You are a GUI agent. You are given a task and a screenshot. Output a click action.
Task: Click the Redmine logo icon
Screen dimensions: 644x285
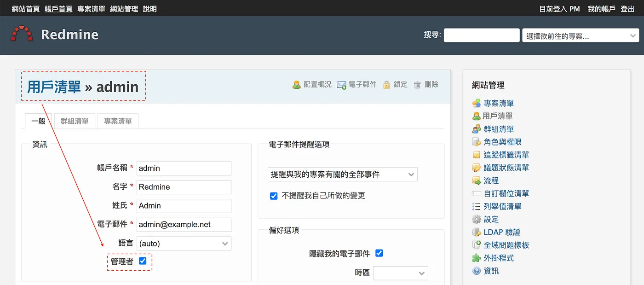(x=22, y=34)
